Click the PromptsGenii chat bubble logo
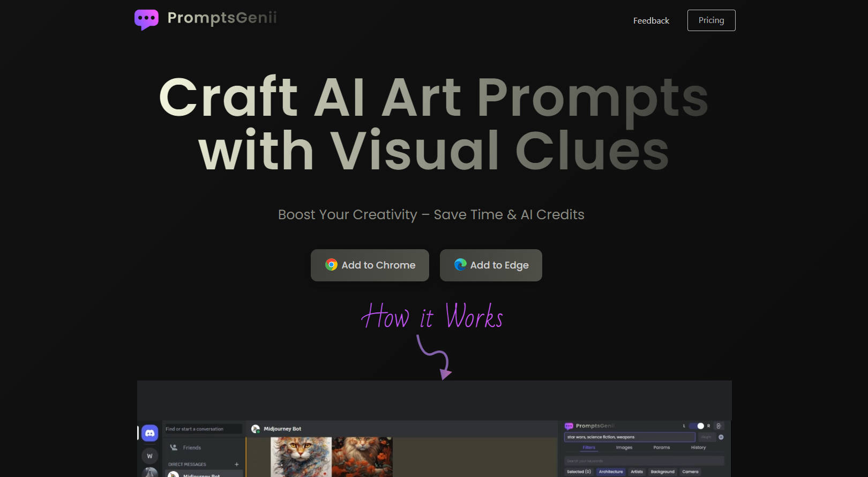This screenshot has width=868, height=477. tap(146, 20)
